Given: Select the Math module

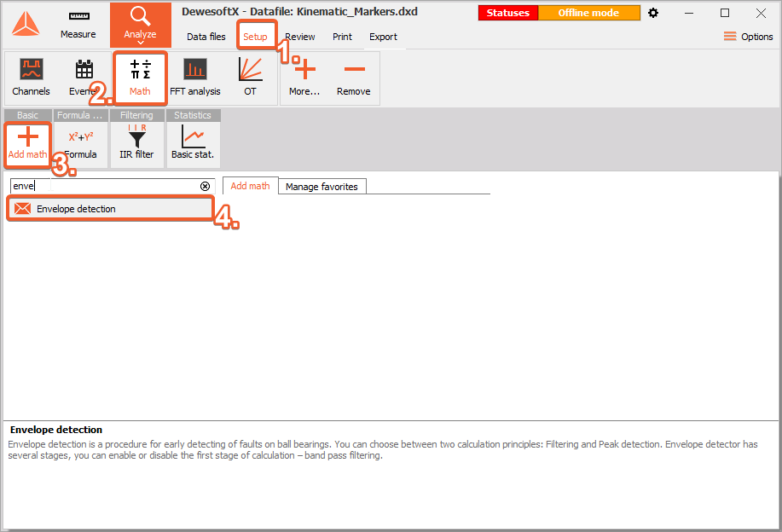Looking at the screenshot, I should coord(140,78).
